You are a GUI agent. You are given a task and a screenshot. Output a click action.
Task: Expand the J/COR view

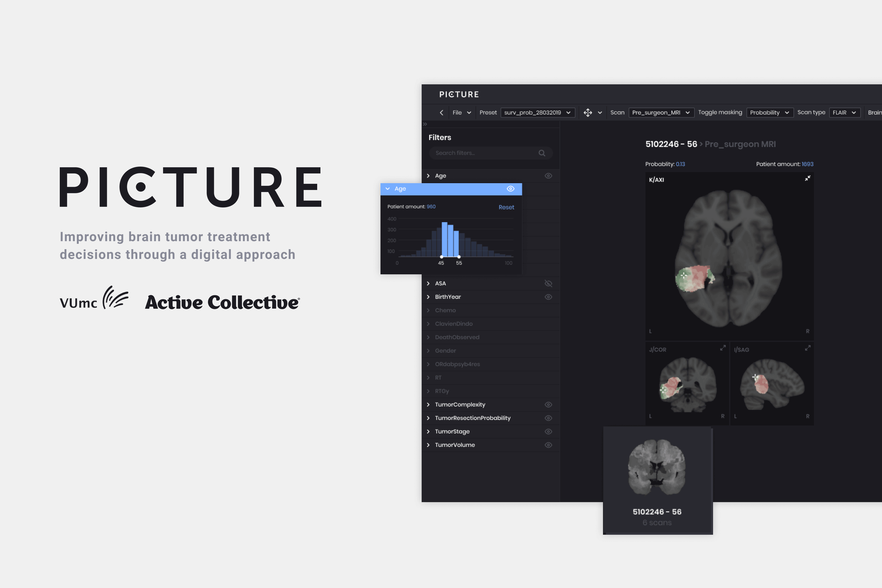(x=723, y=348)
